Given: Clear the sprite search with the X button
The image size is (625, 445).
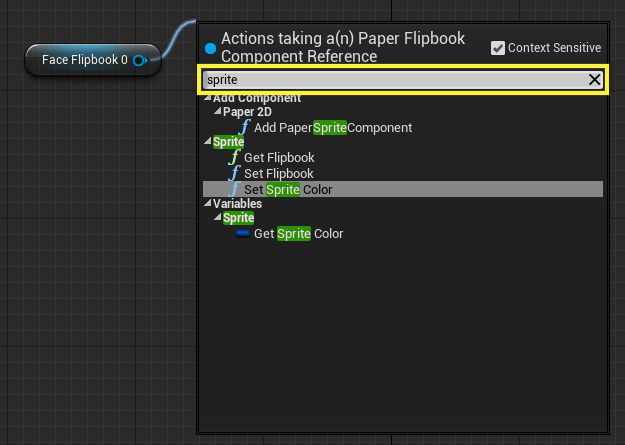Looking at the screenshot, I should [594, 79].
